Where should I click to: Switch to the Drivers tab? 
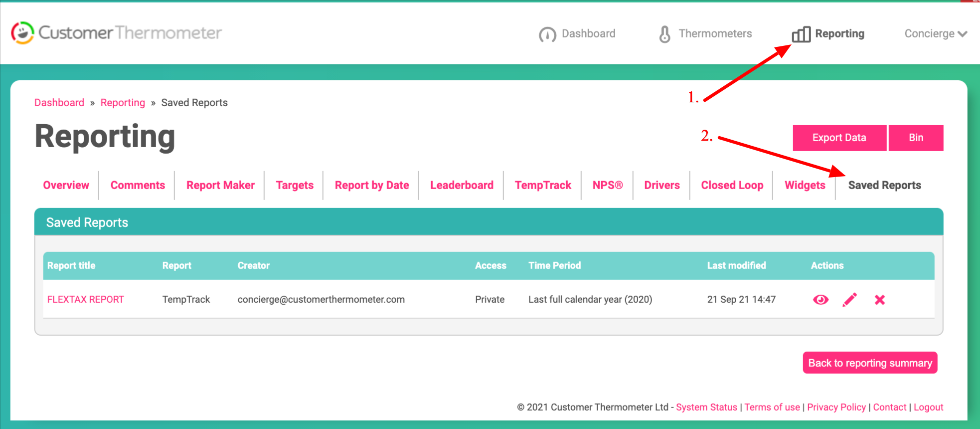pos(662,185)
